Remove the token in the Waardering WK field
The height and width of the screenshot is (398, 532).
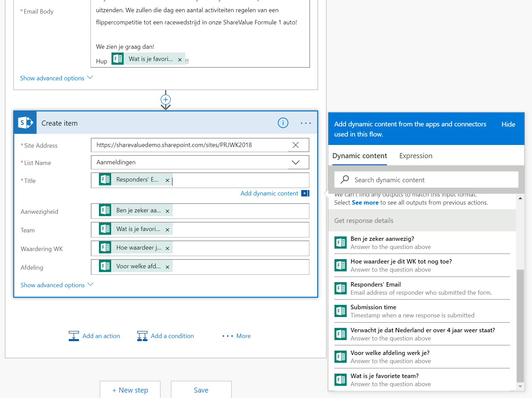[167, 248]
